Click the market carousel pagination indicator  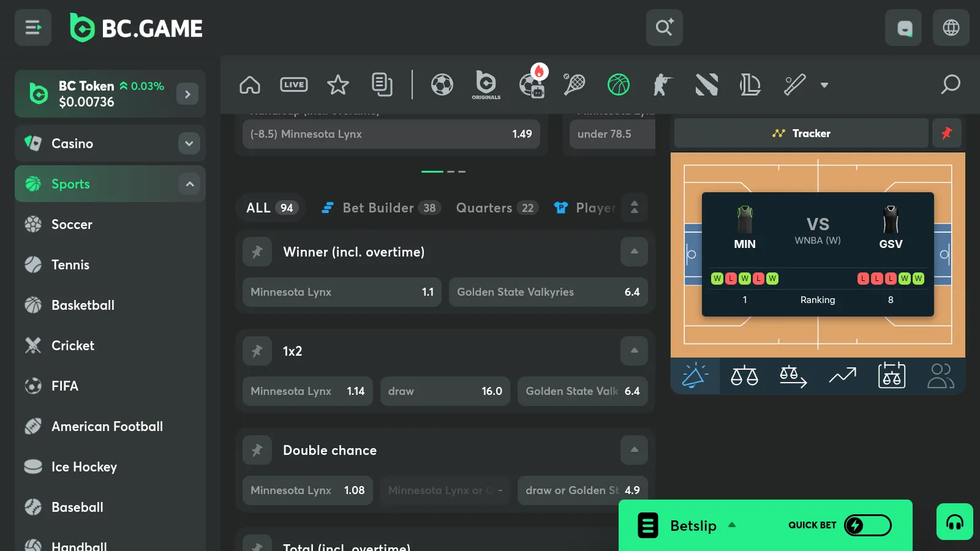pos(443,171)
